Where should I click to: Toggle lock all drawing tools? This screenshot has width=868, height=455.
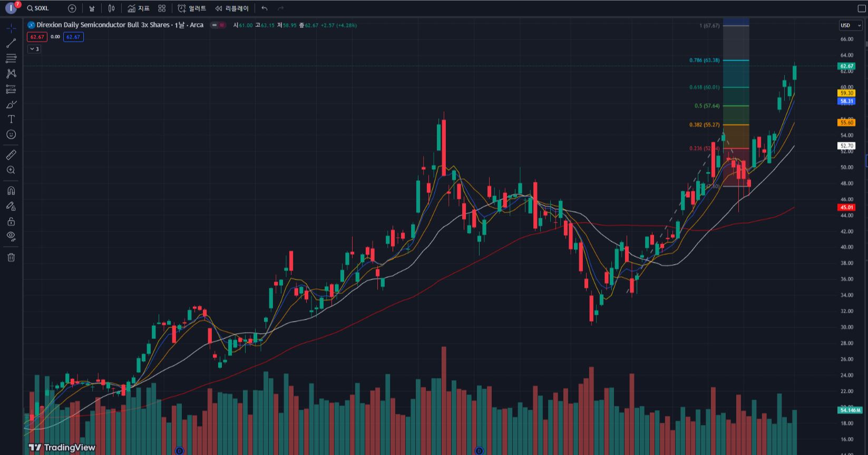point(11,221)
